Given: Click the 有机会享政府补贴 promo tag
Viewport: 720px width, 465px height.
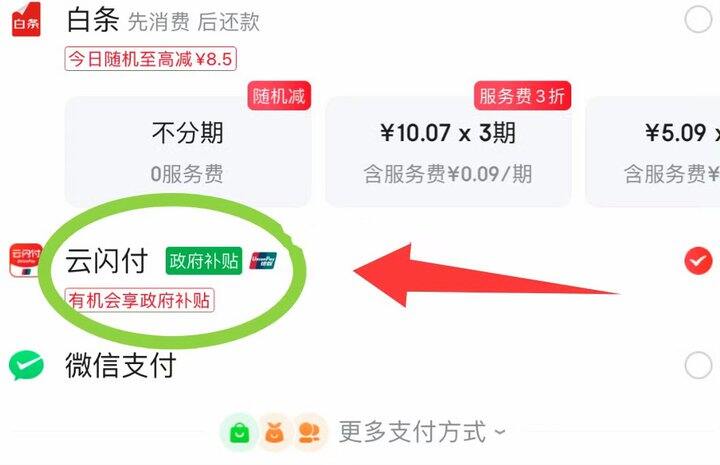Looking at the screenshot, I should pyautogui.click(x=140, y=300).
